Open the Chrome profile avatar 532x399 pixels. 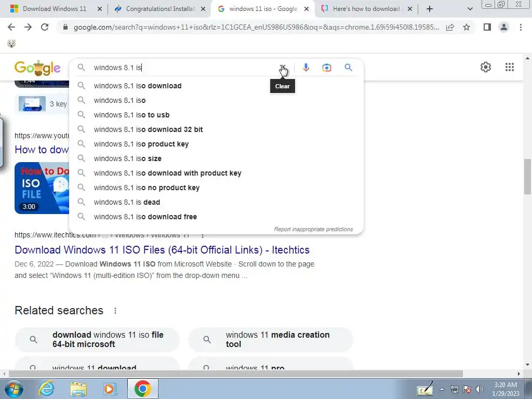(x=504, y=27)
